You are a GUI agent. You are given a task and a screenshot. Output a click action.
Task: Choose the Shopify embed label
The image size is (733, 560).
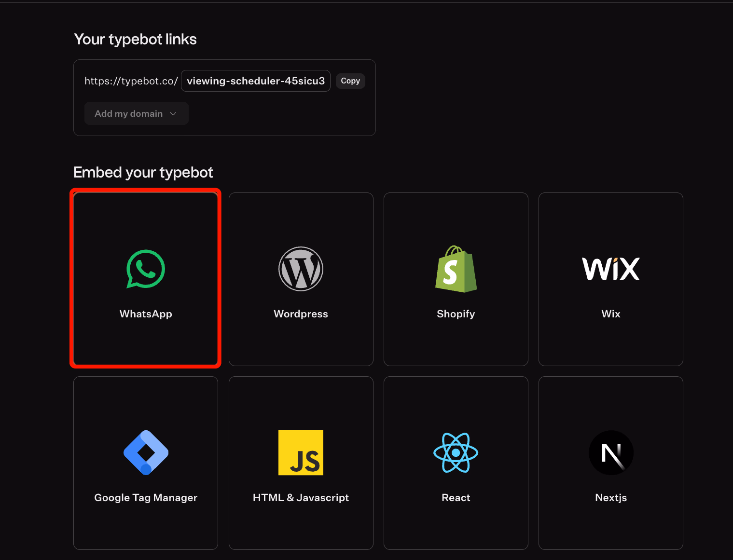(x=456, y=314)
